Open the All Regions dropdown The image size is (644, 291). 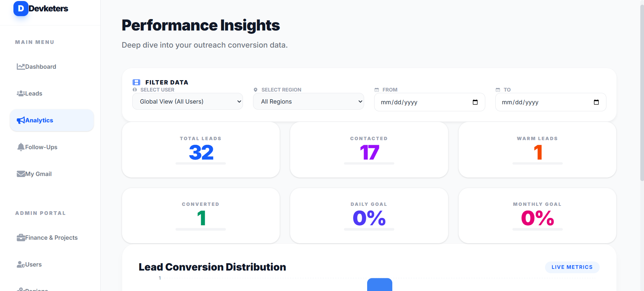pos(308,101)
